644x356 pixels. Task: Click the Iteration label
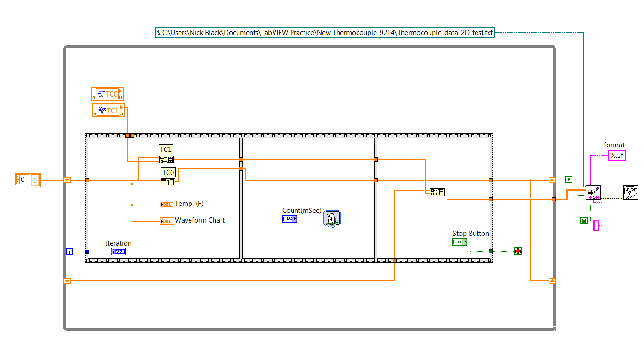click(118, 243)
